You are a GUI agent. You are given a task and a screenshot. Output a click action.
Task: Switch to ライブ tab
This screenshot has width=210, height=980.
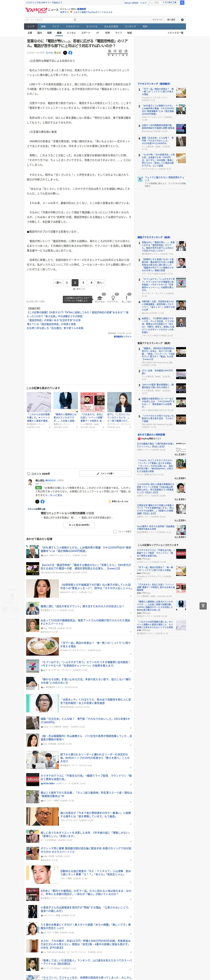[56, 27]
